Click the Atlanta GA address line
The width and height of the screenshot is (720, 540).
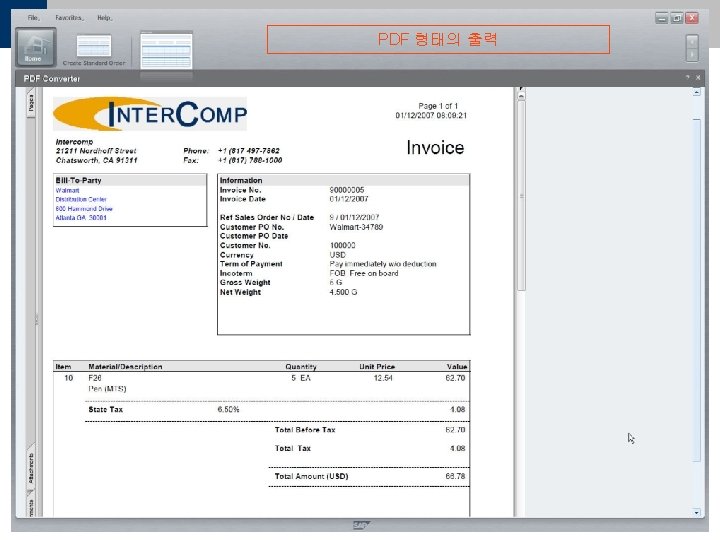coord(81,218)
